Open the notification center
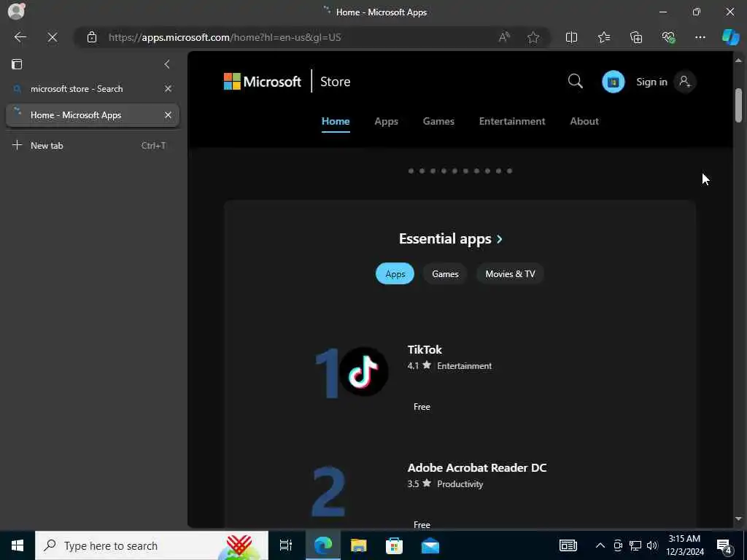The image size is (747, 560). pyautogui.click(x=724, y=545)
